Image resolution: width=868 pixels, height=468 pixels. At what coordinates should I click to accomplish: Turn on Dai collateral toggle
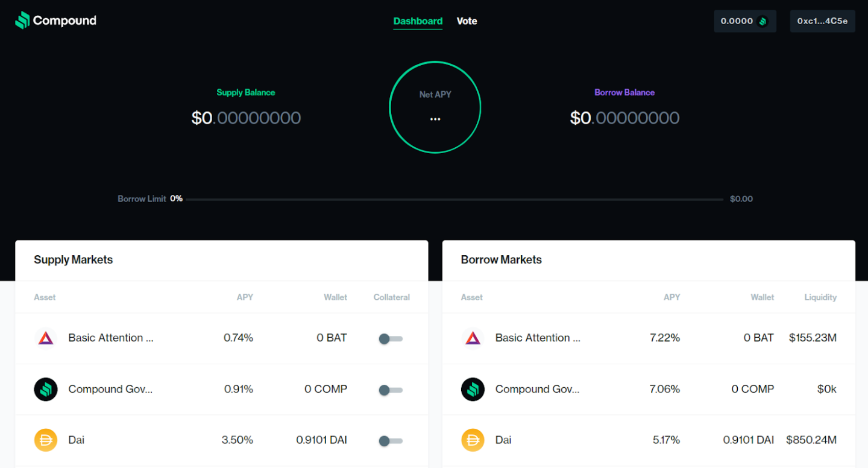pyautogui.click(x=390, y=441)
